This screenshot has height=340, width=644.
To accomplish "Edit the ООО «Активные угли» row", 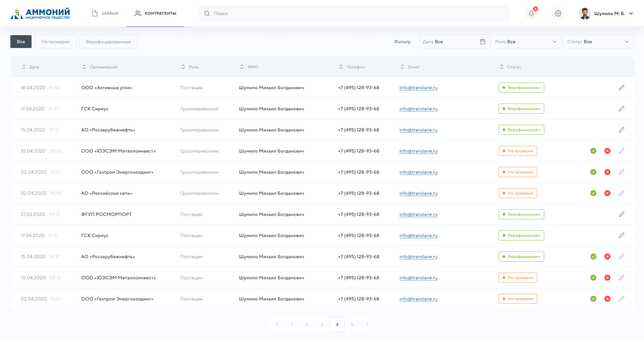I will pyautogui.click(x=622, y=88).
